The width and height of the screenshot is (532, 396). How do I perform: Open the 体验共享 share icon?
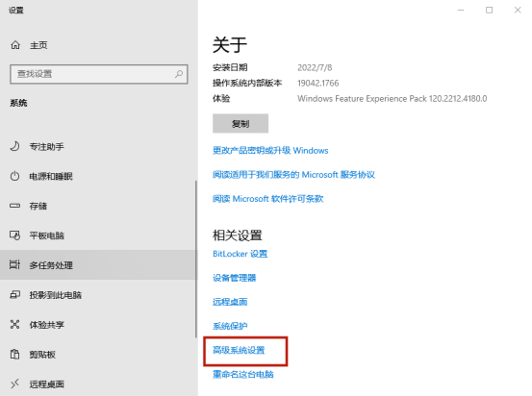tap(14, 325)
